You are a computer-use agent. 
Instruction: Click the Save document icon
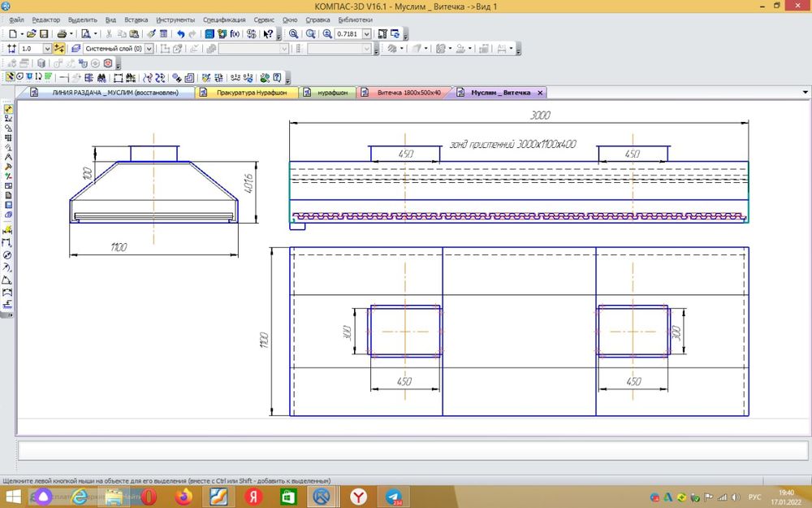44,34
